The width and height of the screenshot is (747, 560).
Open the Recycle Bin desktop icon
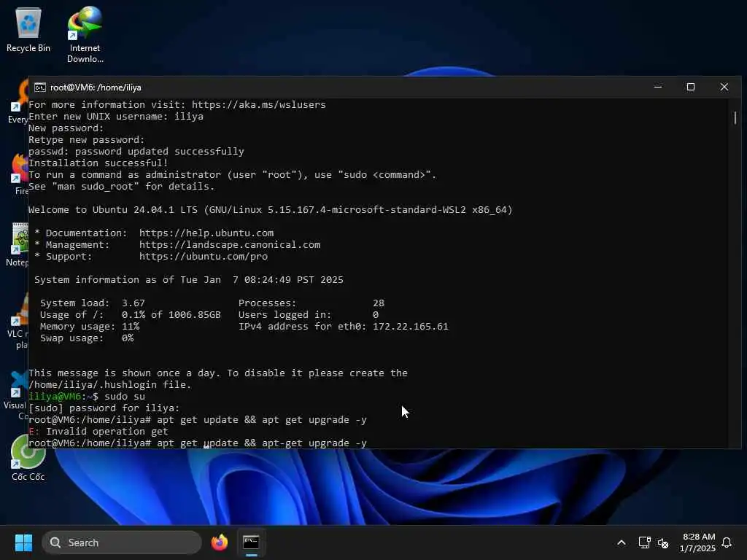(x=28, y=29)
